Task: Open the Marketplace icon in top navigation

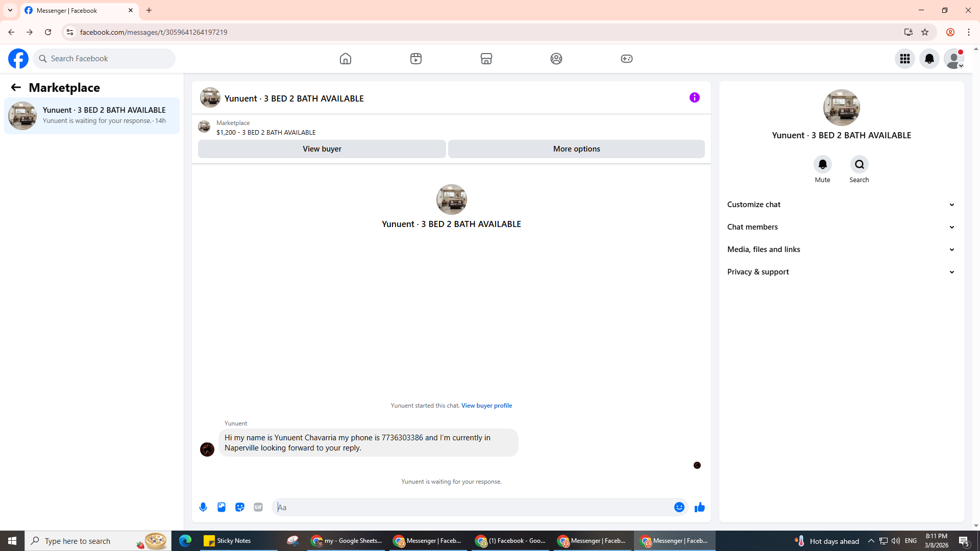Action: click(x=486, y=59)
